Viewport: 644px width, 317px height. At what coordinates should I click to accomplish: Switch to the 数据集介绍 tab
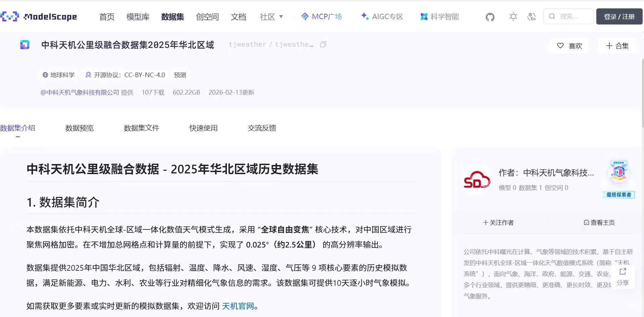pos(17,128)
